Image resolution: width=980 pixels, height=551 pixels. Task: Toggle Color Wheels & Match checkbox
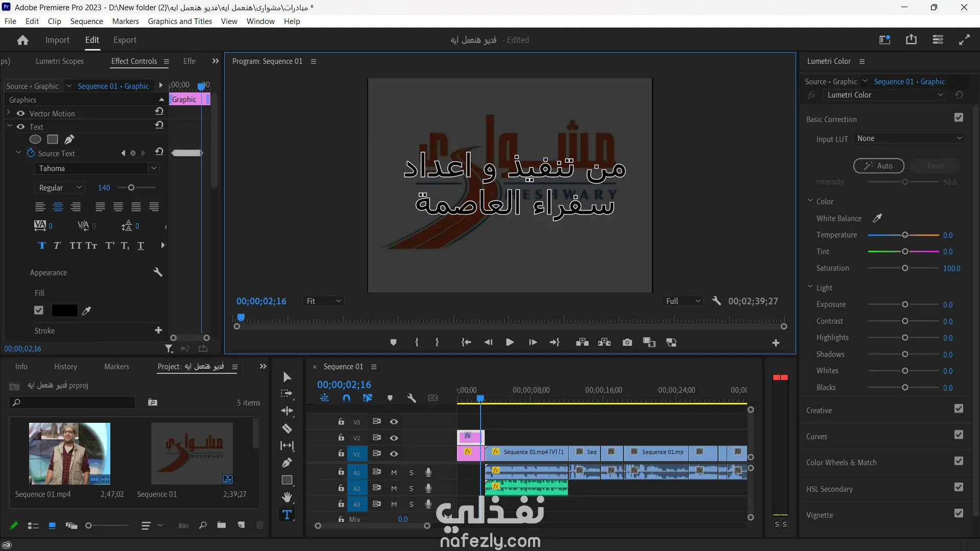[x=959, y=461]
